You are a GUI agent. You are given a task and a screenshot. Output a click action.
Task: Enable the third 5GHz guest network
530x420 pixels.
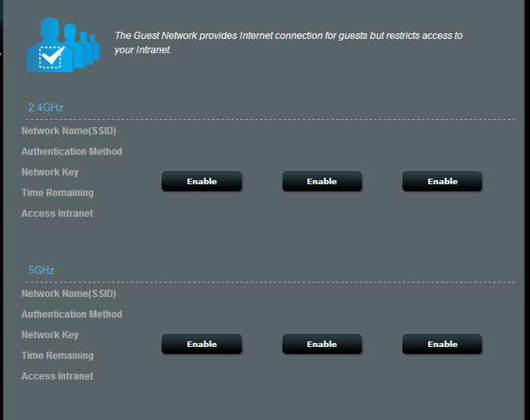click(x=442, y=344)
